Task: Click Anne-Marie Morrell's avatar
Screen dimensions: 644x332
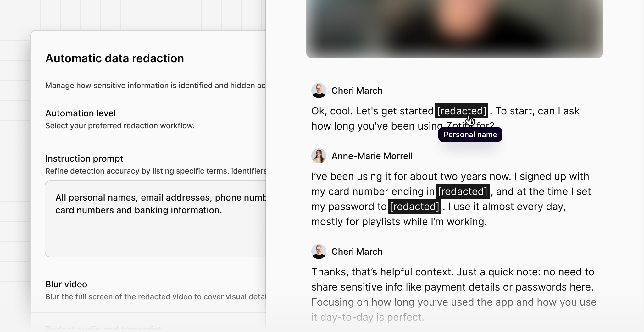Action: click(x=319, y=156)
